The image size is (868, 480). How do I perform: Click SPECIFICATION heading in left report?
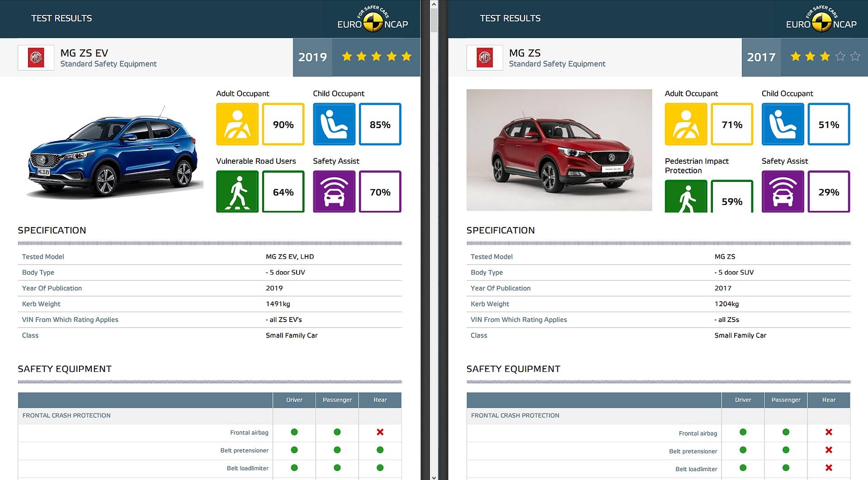pyautogui.click(x=52, y=230)
